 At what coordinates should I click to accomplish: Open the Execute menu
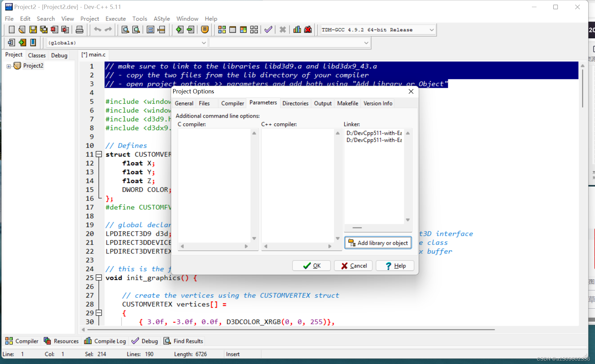[x=115, y=19]
